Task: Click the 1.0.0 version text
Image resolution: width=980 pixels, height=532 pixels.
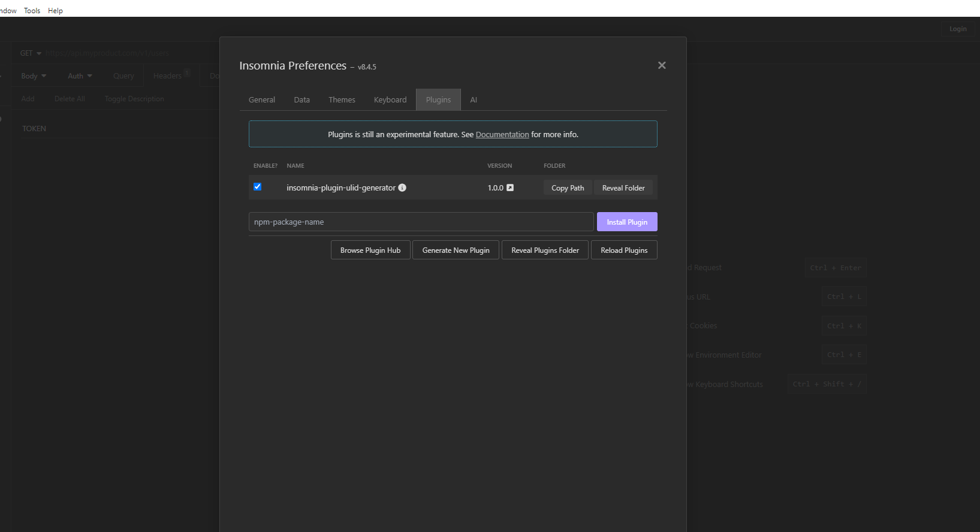Action: (x=496, y=188)
